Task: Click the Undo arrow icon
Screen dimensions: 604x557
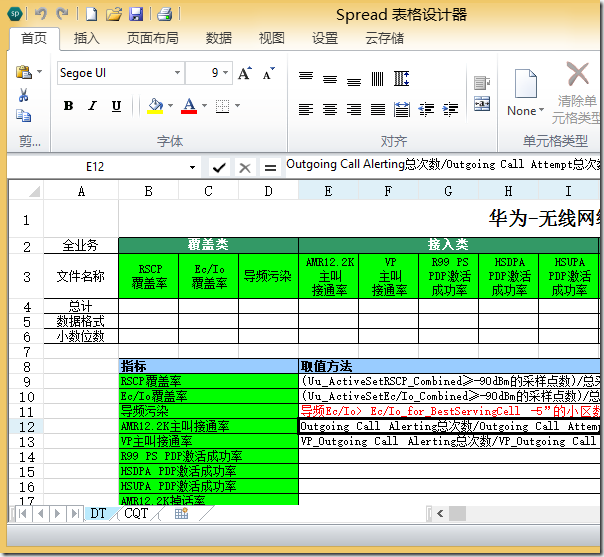Action: coord(41,14)
